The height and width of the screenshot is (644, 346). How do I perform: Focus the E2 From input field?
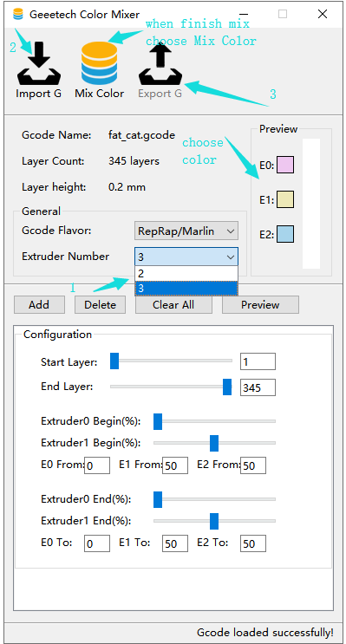[x=253, y=465]
